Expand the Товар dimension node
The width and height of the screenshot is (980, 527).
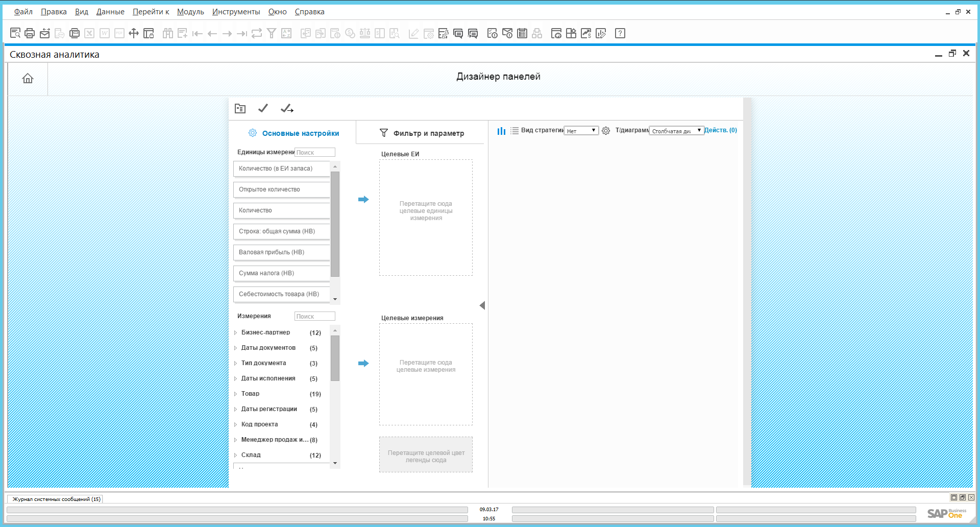pyautogui.click(x=235, y=394)
